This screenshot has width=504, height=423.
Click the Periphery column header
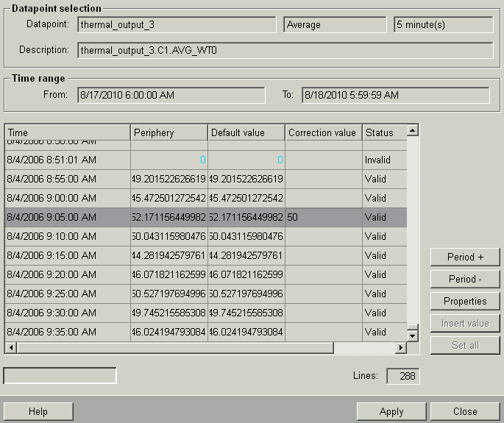(169, 133)
